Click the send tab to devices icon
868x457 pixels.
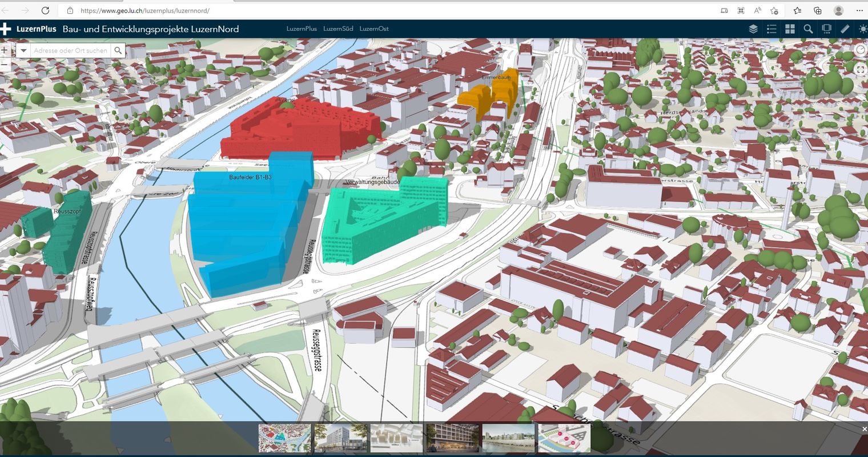click(x=724, y=10)
